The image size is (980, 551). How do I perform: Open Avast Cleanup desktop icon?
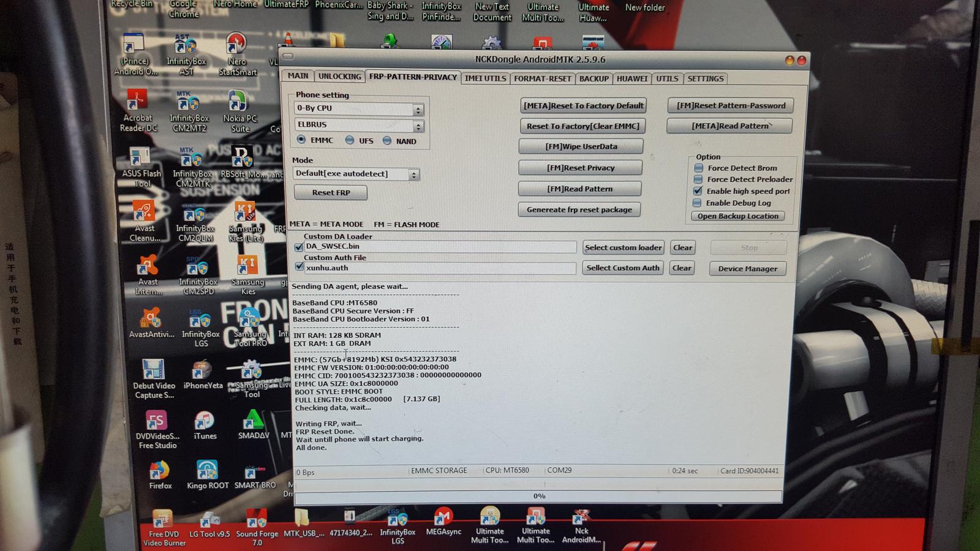pos(145,222)
